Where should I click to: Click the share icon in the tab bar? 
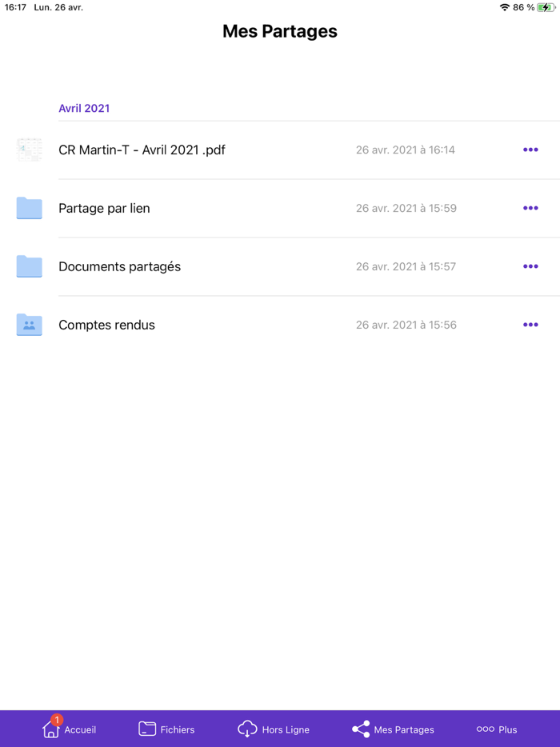pyautogui.click(x=361, y=729)
